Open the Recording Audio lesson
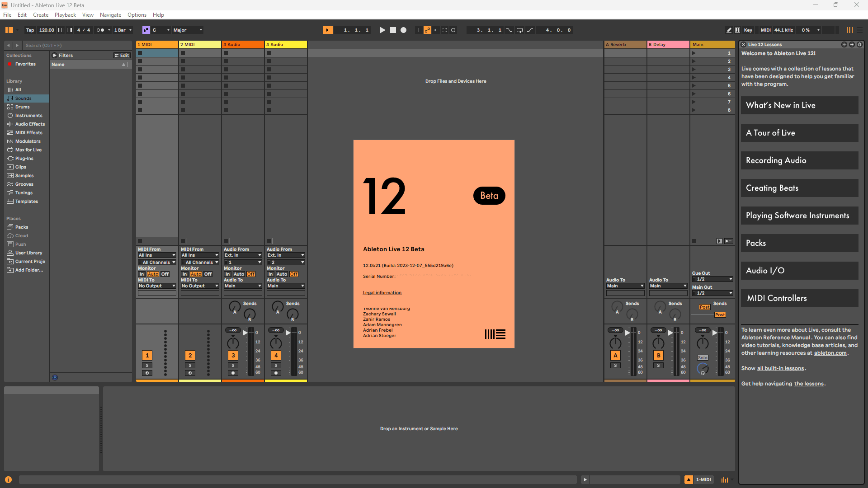 pyautogui.click(x=799, y=160)
